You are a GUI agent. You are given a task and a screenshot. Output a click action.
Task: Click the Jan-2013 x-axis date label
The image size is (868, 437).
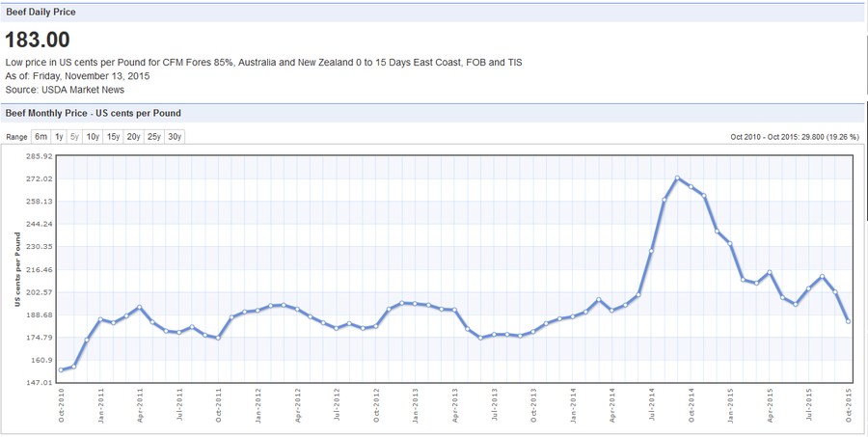(x=415, y=407)
